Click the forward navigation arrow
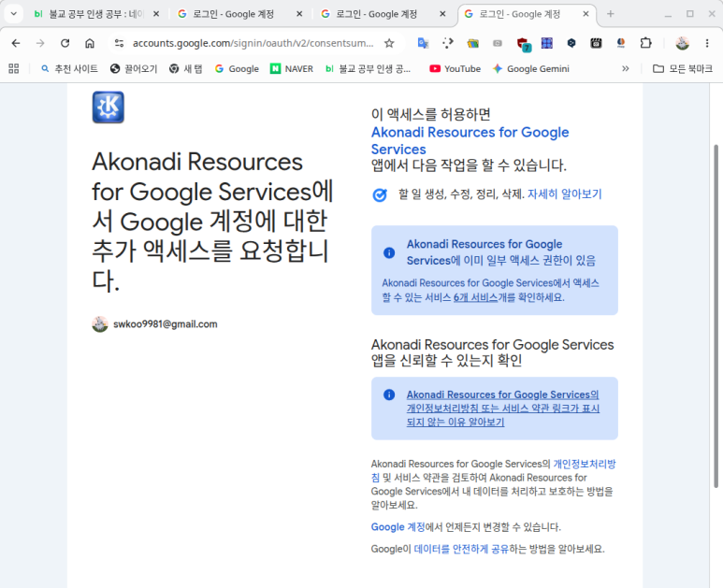 [40, 43]
